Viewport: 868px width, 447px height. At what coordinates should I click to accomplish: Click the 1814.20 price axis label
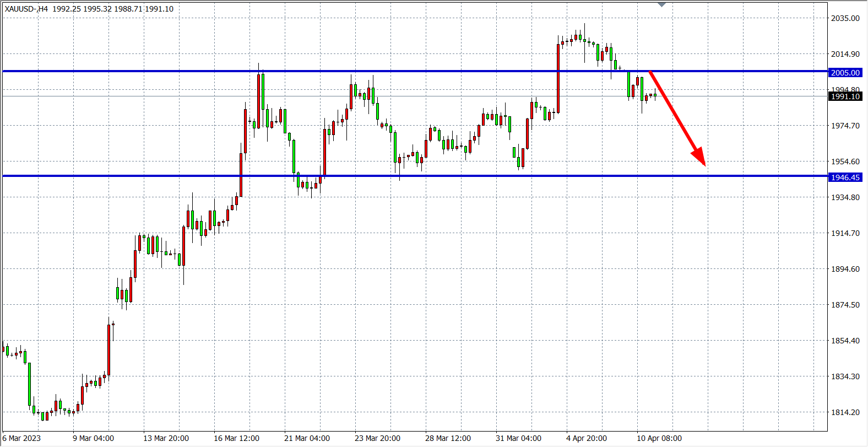845,412
